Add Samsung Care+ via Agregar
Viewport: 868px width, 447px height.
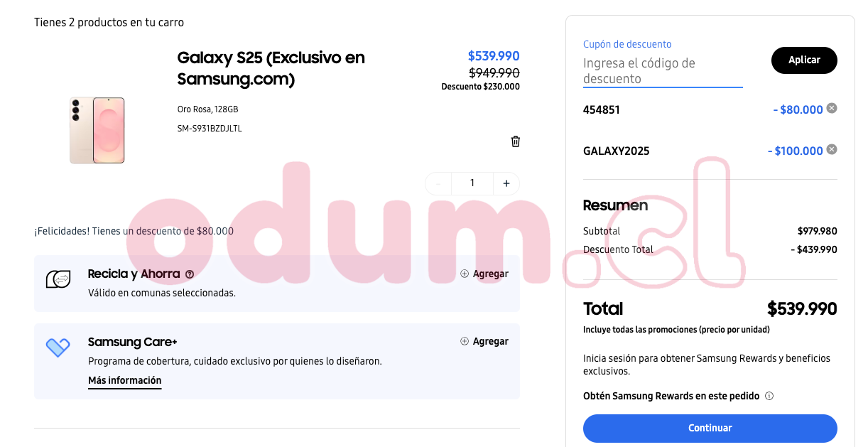point(484,341)
